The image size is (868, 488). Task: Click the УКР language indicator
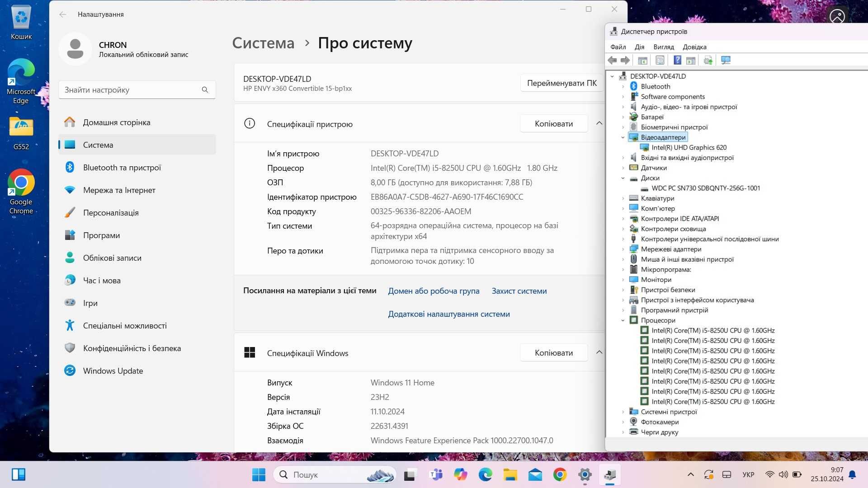pos(748,474)
